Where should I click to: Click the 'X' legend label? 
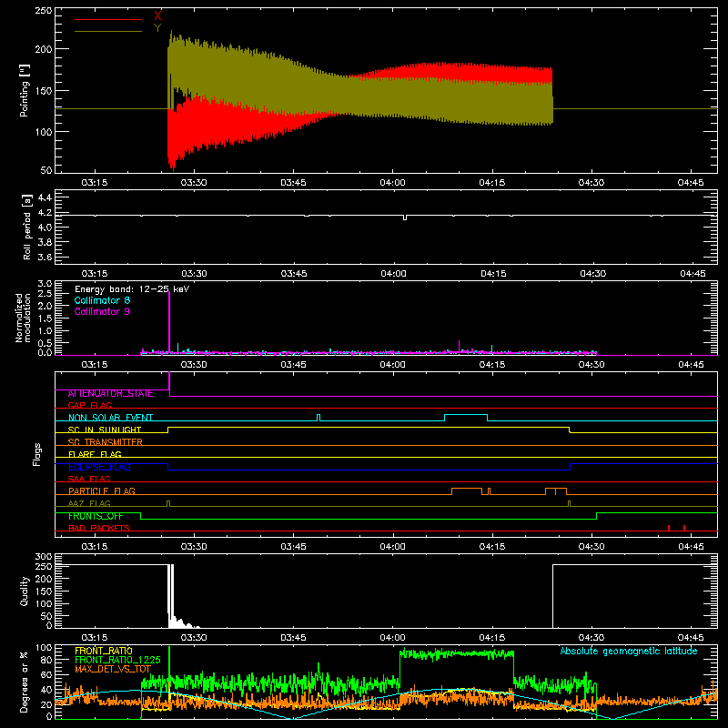click(x=157, y=16)
